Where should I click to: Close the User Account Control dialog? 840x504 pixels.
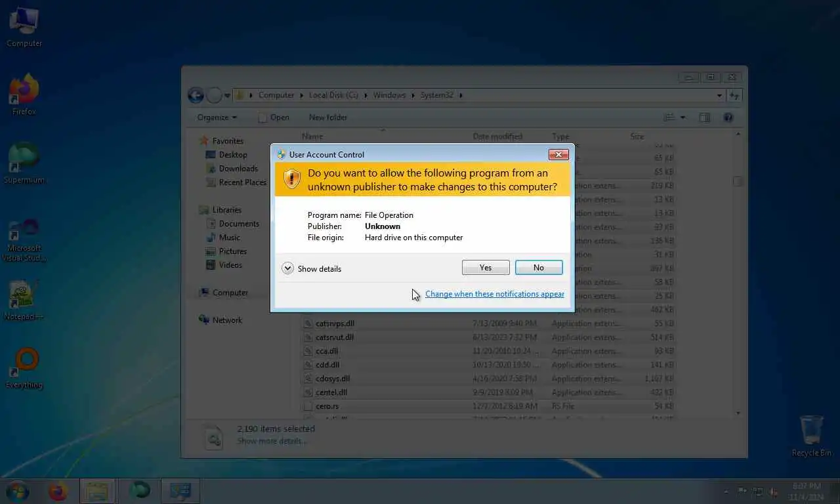(x=558, y=154)
